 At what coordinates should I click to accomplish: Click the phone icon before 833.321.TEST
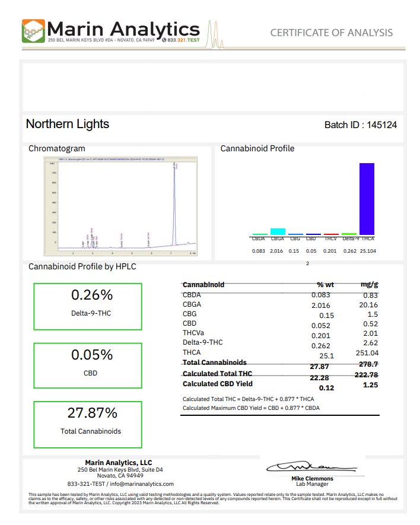(x=164, y=40)
